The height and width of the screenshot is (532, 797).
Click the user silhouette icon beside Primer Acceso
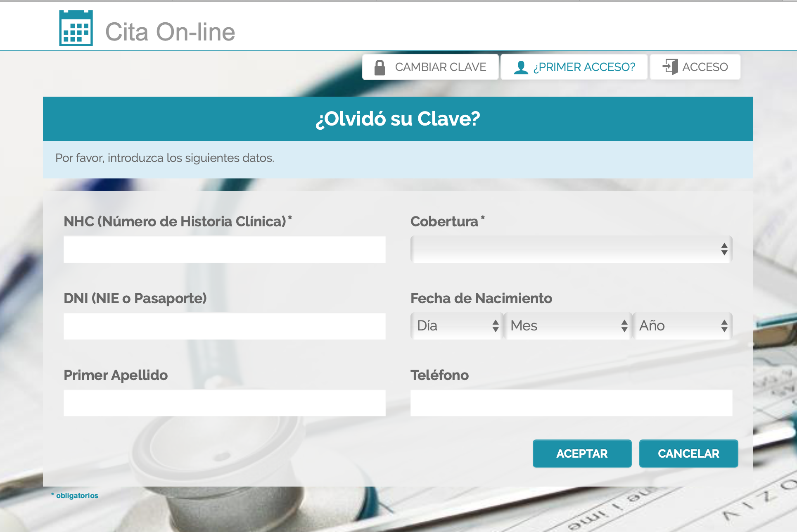tap(521, 67)
